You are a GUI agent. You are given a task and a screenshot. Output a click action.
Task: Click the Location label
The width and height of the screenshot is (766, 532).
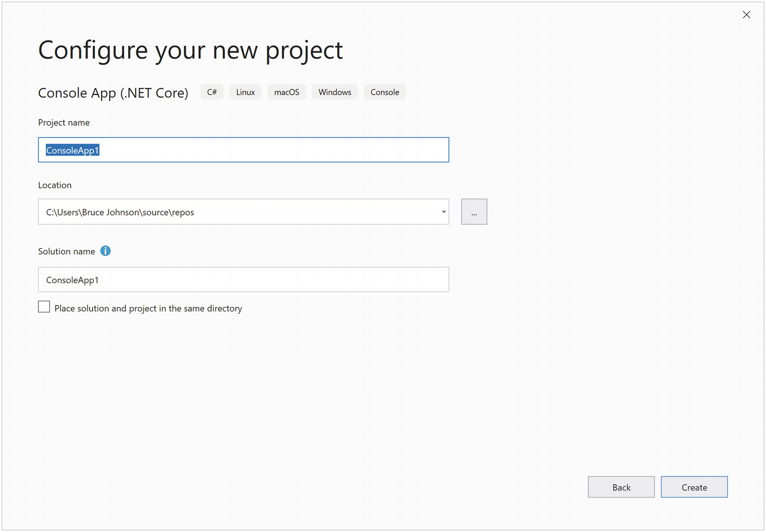click(55, 185)
